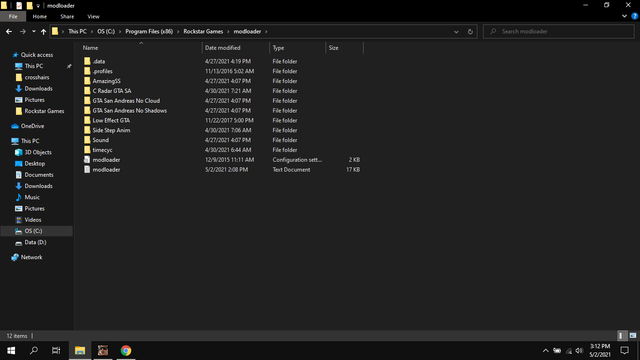
Task: Expand the address bar history dropdown
Action: click(456, 31)
